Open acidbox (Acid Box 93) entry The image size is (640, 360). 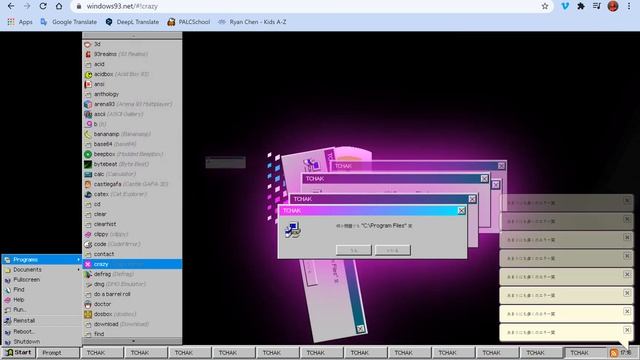pyautogui.click(x=132, y=74)
